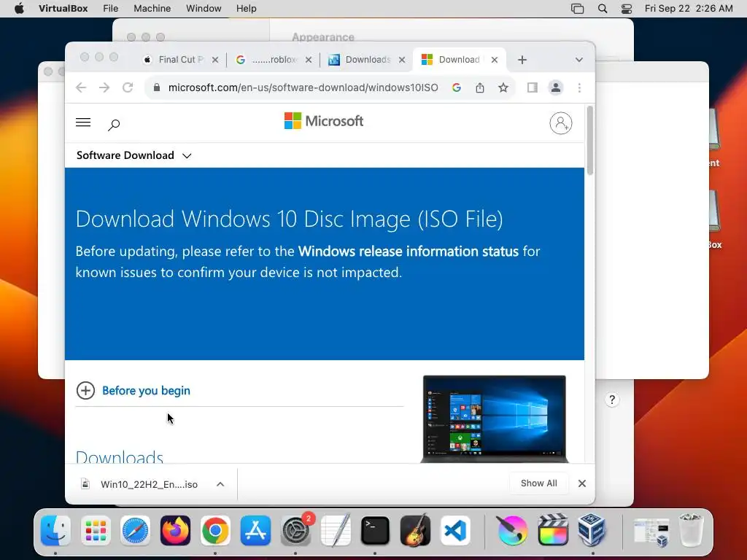Image resolution: width=747 pixels, height=560 pixels.
Task: Open the Help menu
Action: pyautogui.click(x=247, y=9)
